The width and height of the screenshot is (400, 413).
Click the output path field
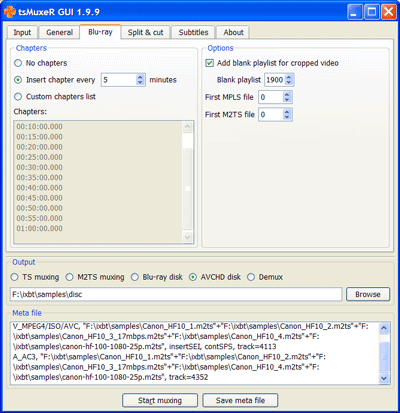coord(176,294)
